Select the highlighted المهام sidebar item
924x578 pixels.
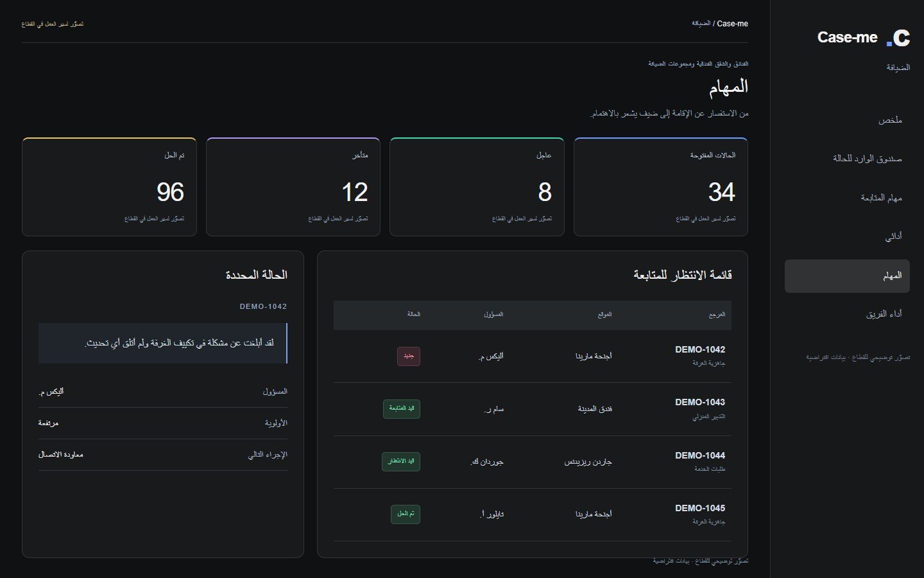click(847, 276)
